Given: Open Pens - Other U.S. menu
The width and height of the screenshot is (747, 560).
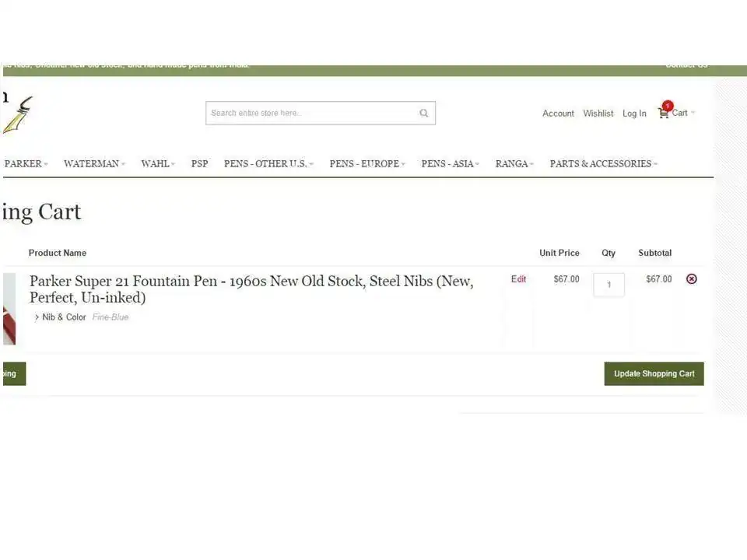Looking at the screenshot, I should pos(268,164).
